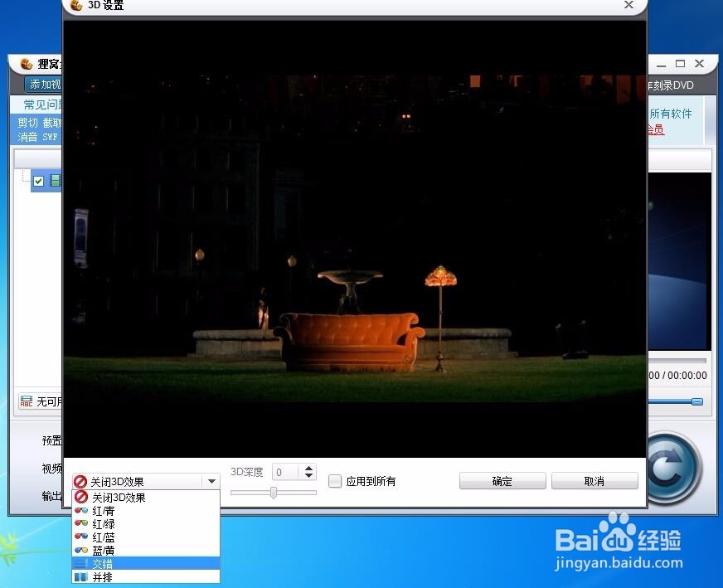
Task: Maximize the main converter window
Action: point(680,64)
